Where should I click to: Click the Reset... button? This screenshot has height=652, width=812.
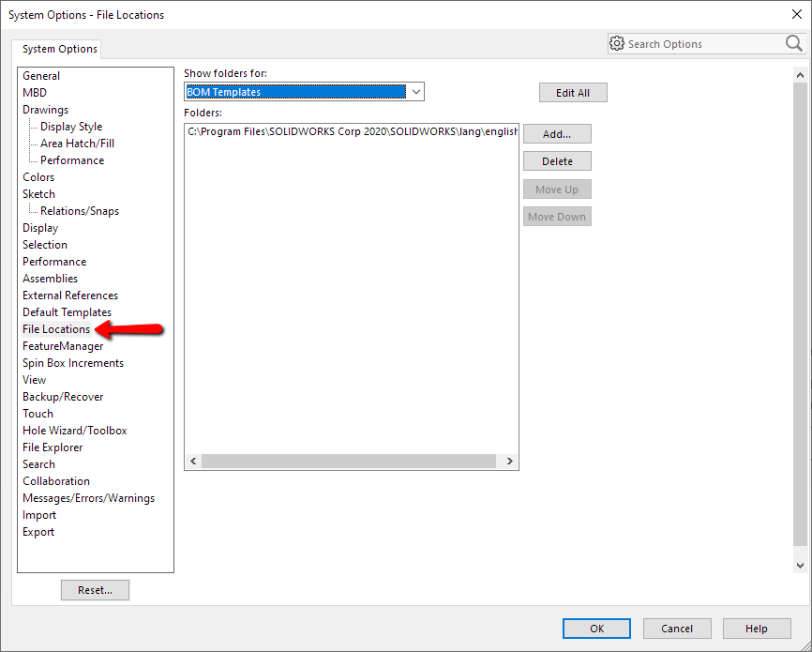click(x=95, y=590)
